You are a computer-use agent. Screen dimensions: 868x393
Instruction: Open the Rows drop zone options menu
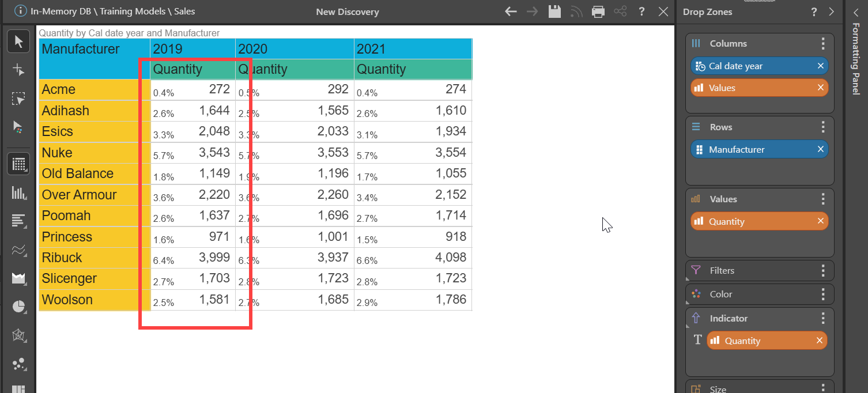[x=823, y=127]
